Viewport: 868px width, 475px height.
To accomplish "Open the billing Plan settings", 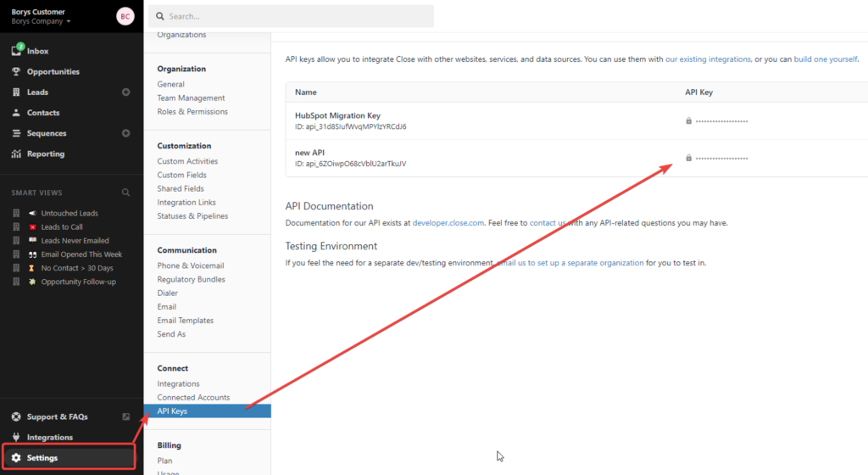I will pyautogui.click(x=164, y=461).
